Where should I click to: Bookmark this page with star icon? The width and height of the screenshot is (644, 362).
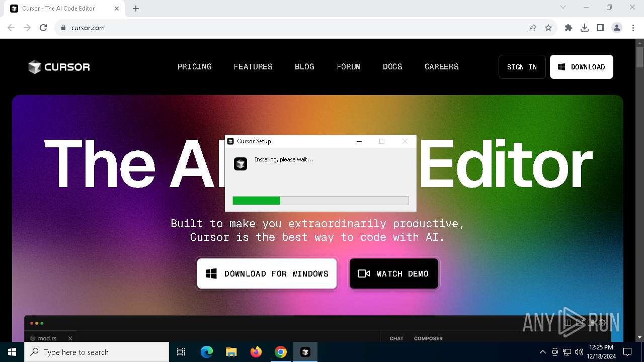(548, 28)
